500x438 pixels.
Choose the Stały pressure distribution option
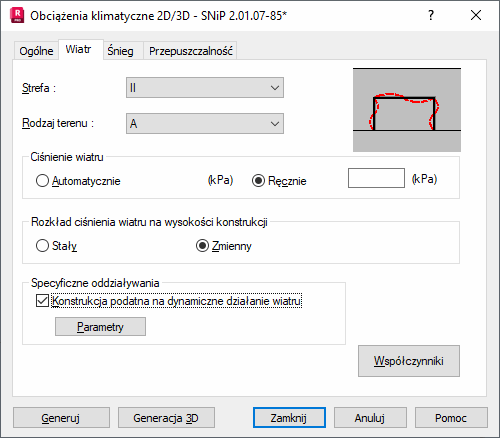tap(42, 246)
